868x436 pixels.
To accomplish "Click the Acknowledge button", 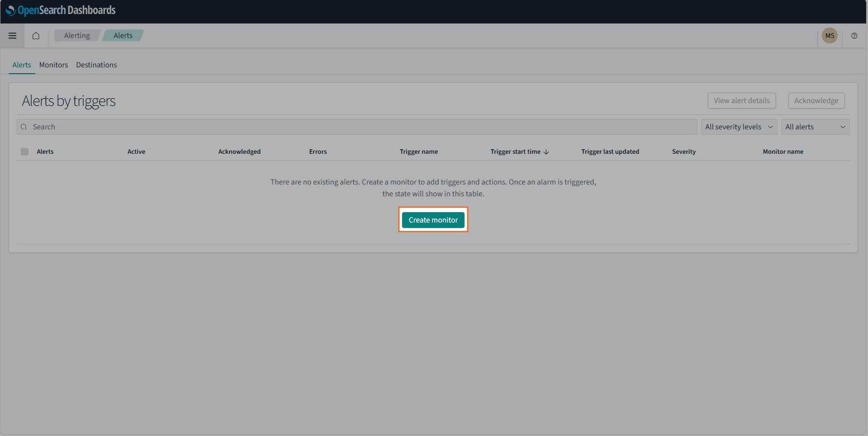I will [816, 100].
